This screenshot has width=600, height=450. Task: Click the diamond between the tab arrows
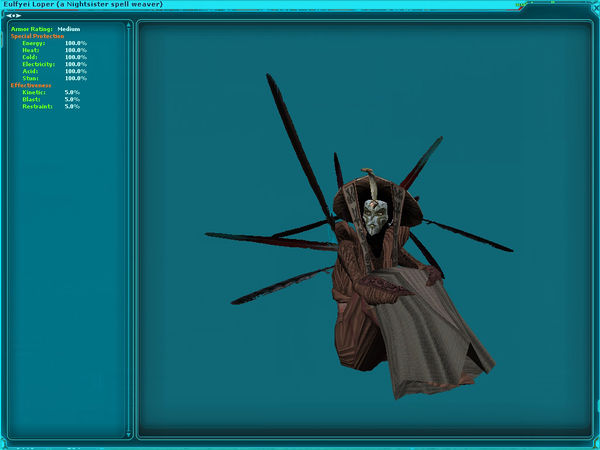13,15
